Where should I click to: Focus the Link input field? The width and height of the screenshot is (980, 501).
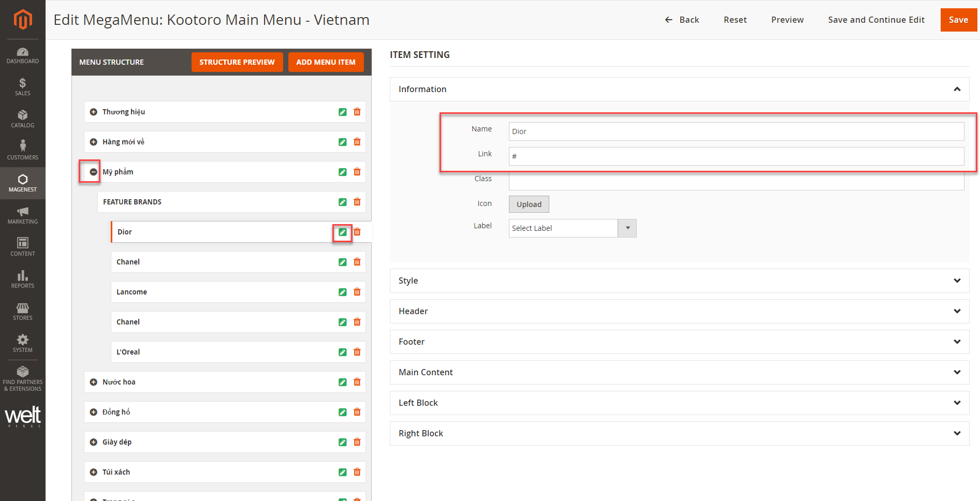[x=736, y=156]
